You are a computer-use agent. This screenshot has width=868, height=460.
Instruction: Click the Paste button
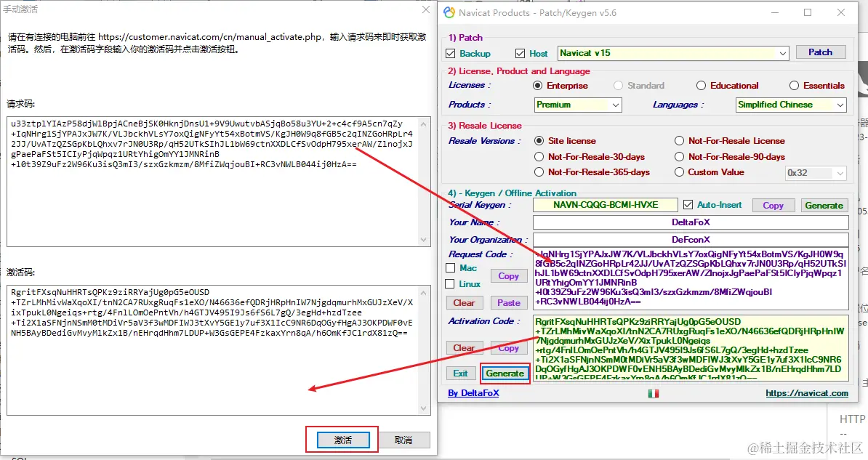point(508,303)
